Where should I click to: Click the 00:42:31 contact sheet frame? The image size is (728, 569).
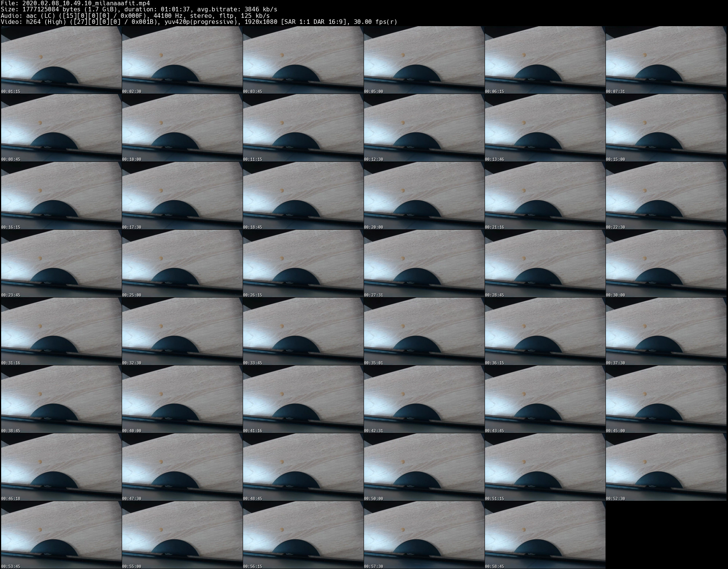[424, 399]
